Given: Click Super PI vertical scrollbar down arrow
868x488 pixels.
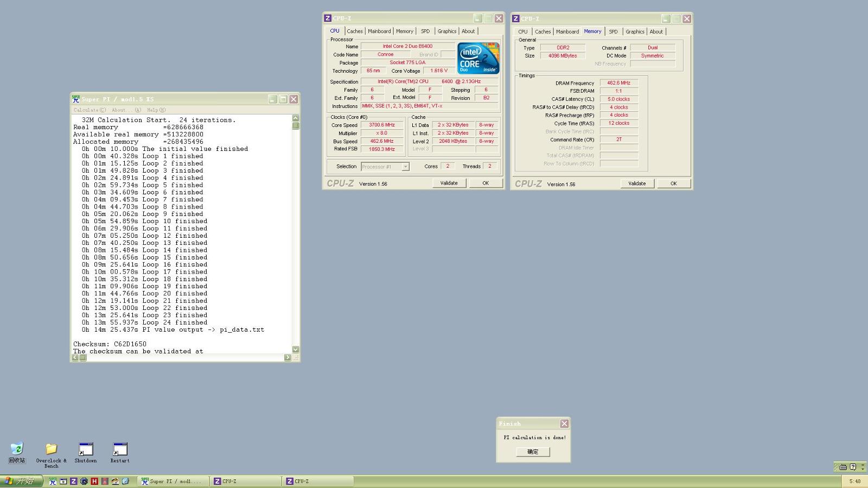Looking at the screenshot, I should (x=296, y=350).
